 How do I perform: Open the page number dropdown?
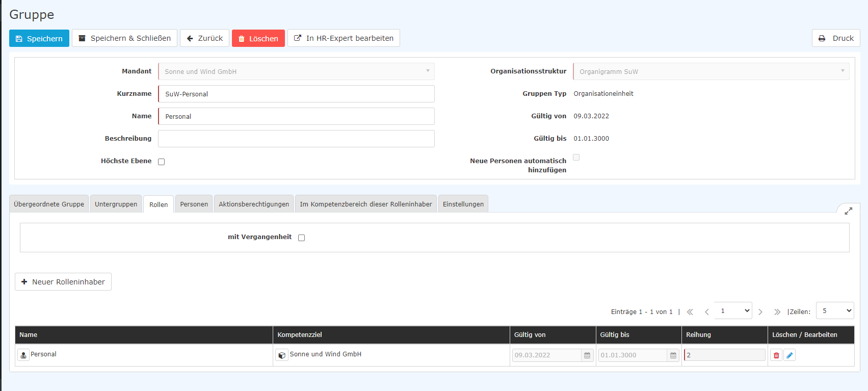733,310
